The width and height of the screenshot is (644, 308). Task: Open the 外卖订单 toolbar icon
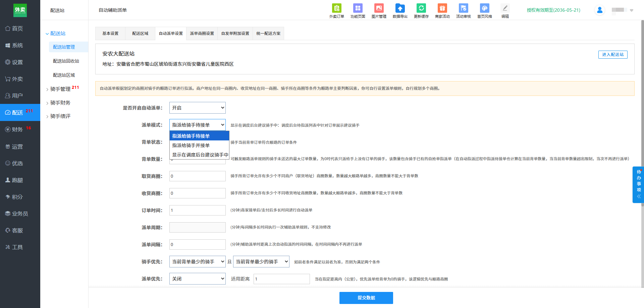[336, 11]
